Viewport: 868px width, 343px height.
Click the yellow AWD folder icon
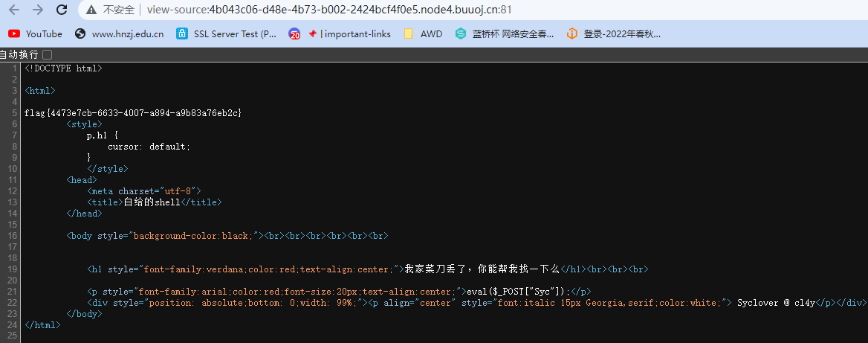(x=409, y=33)
